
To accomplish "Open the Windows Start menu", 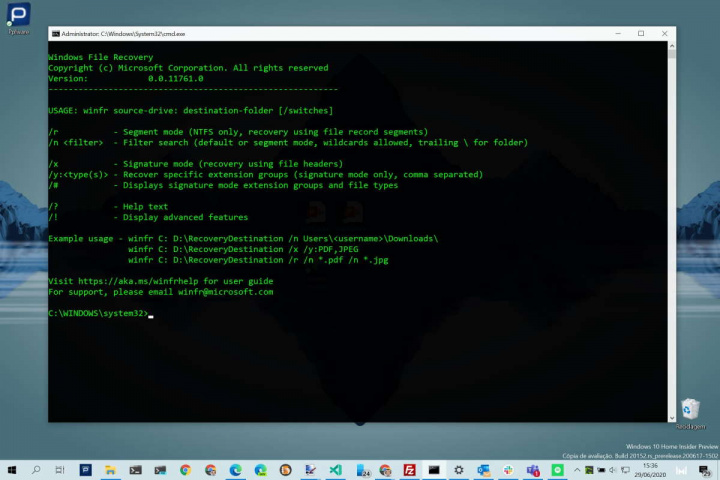I will tap(12, 470).
